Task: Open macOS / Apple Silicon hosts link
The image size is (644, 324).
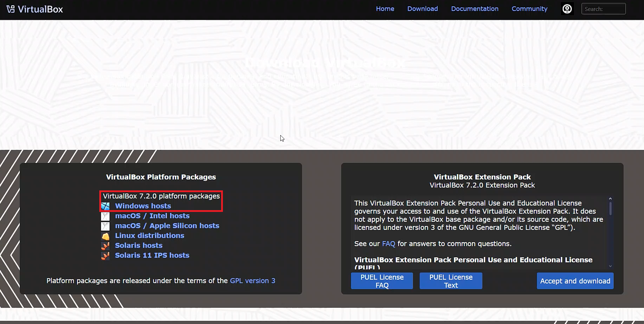Action: (167, 226)
